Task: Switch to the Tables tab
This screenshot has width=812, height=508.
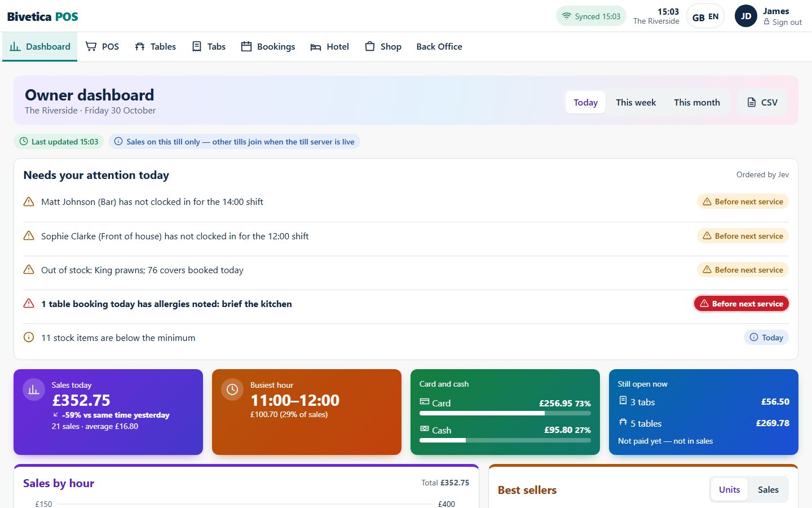Action: (x=156, y=47)
